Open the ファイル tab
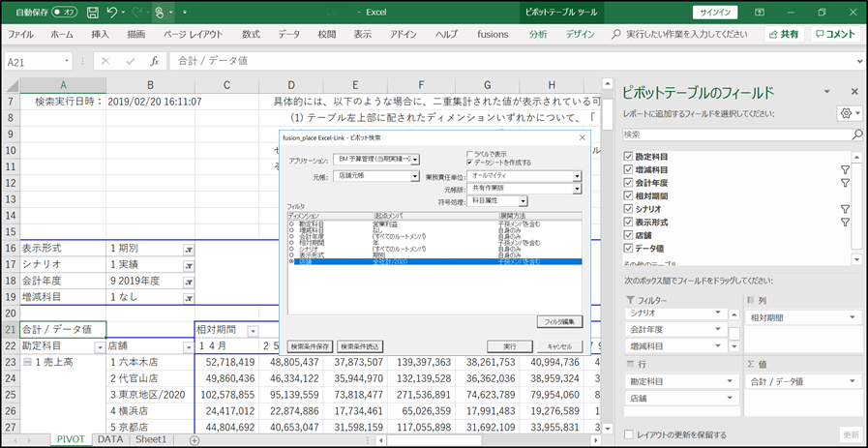This screenshot has width=868, height=448. 20,34
